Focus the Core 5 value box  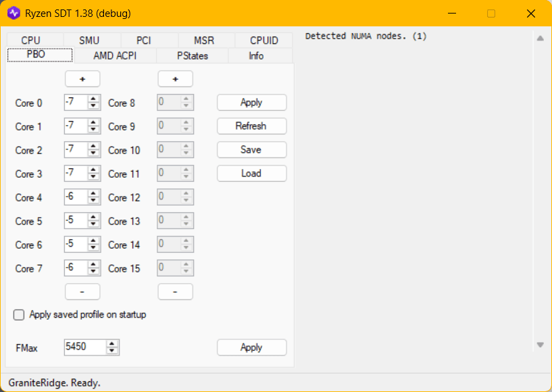[x=76, y=220]
